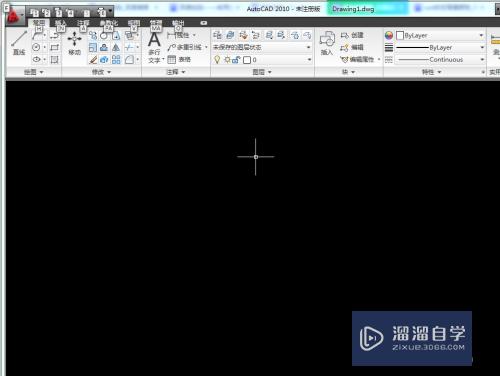The image size is (500, 376).
Task: Select the Copy tool in 修改 panel
Action: point(93,35)
